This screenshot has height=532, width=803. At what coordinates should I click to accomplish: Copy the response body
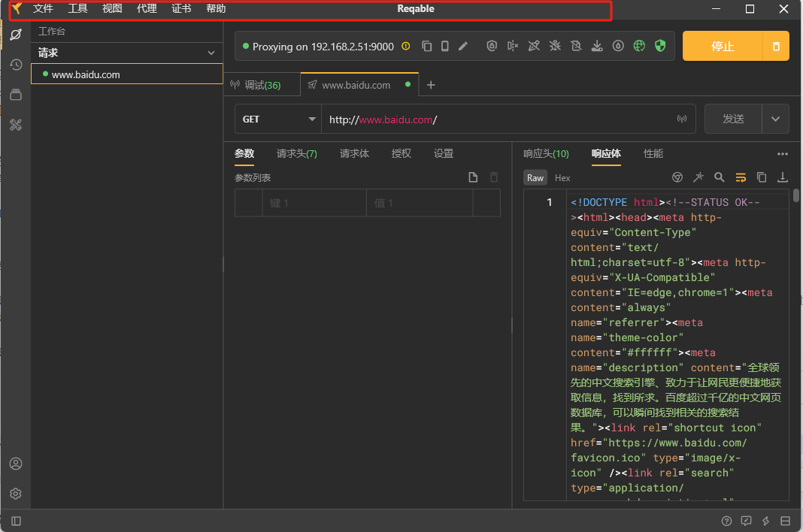tap(762, 177)
